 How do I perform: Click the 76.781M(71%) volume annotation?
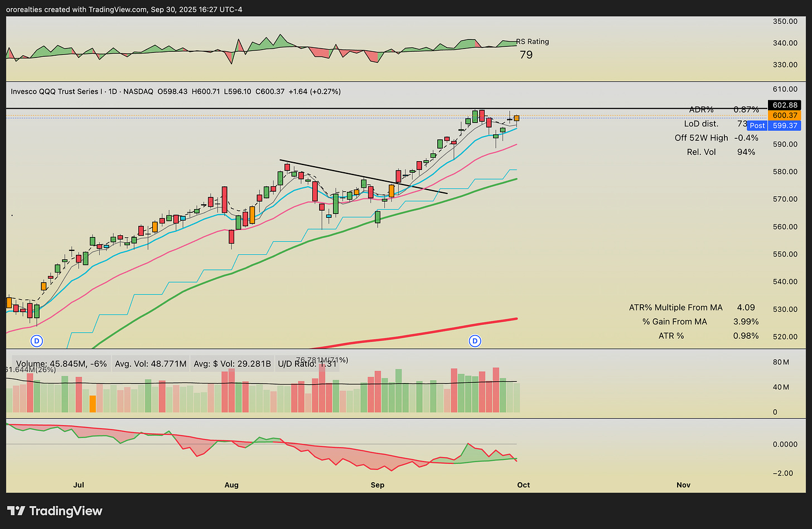[322, 360]
